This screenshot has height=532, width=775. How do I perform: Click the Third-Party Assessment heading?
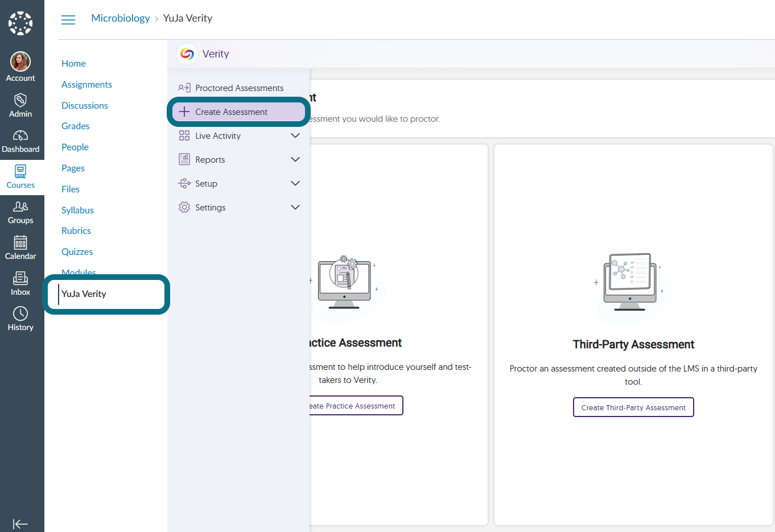coord(633,344)
